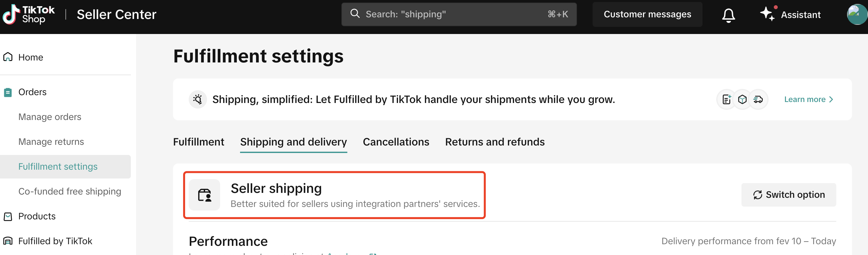Screen dimensions: 868x255
Task: Open the notifications bell
Action: pyautogui.click(x=728, y=15)
